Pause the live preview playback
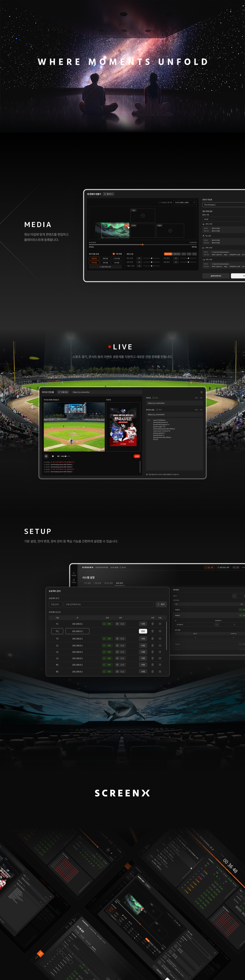The width and height of the screenshot is (245, 980). [46, 456]
